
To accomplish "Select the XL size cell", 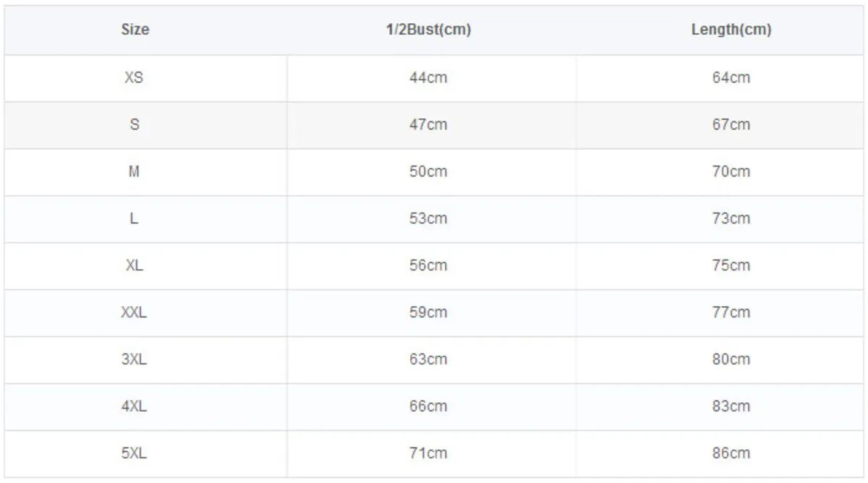I will click(x=135, y=266).
